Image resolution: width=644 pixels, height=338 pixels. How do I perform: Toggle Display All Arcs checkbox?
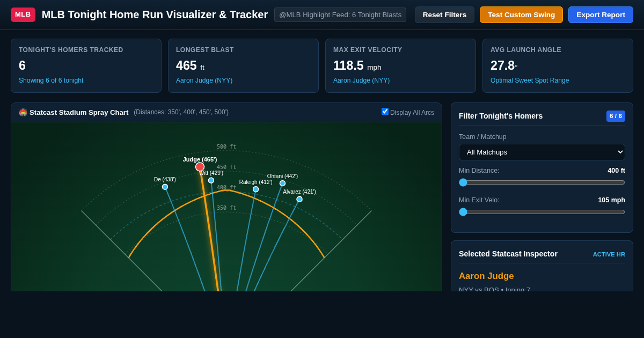385,112
